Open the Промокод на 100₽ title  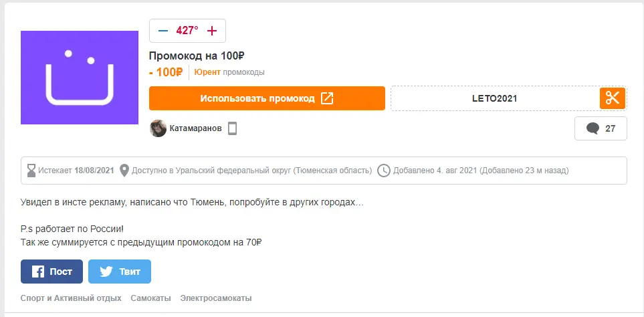coord(197,56)
